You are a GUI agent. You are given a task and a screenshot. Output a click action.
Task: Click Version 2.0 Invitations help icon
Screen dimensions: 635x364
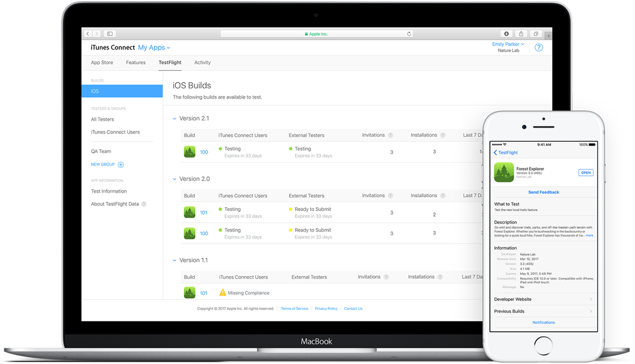pyautogui.click(x=391, y=196)
